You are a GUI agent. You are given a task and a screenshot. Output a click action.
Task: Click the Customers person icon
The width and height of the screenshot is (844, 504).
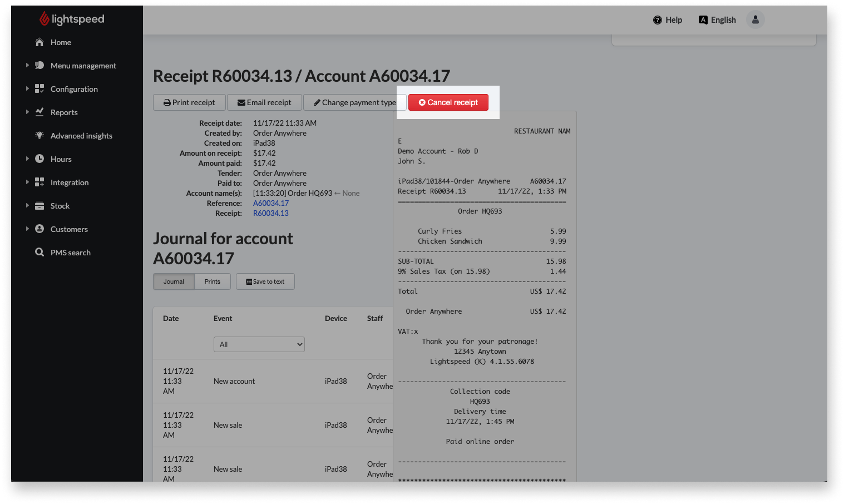pos(40,229)
